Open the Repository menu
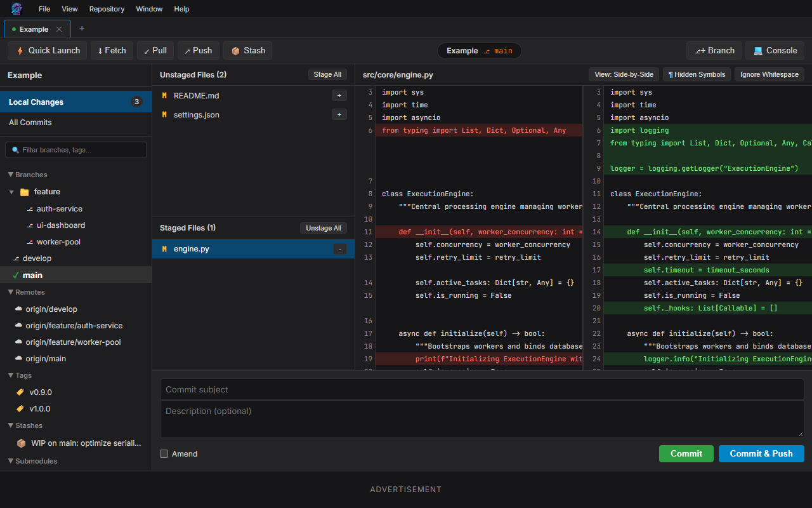 click(107, 9)
